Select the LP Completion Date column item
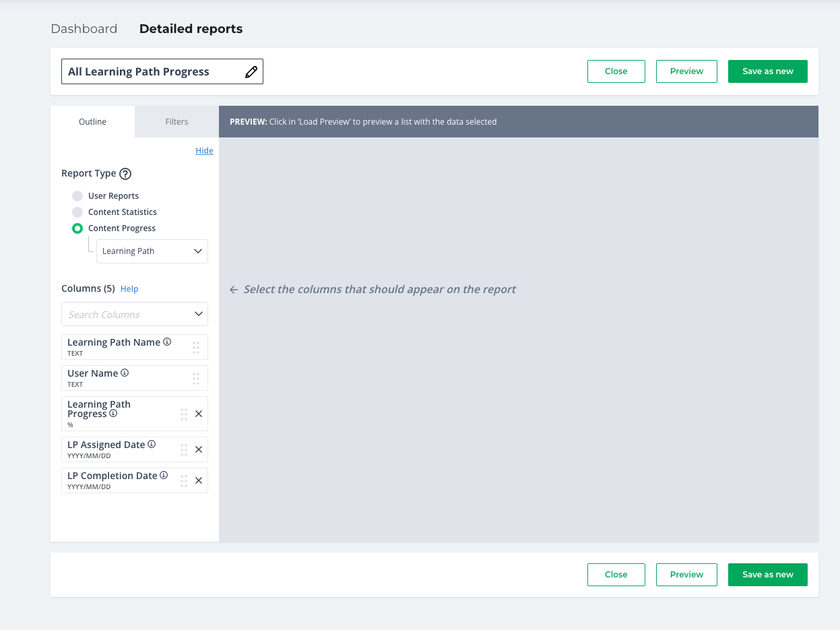 pos(135,480)
